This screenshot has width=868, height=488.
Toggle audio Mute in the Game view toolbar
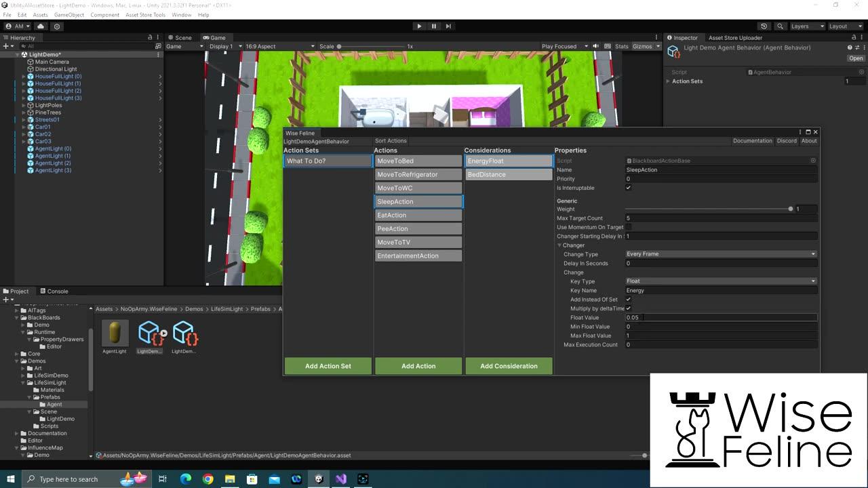(595, 47)
